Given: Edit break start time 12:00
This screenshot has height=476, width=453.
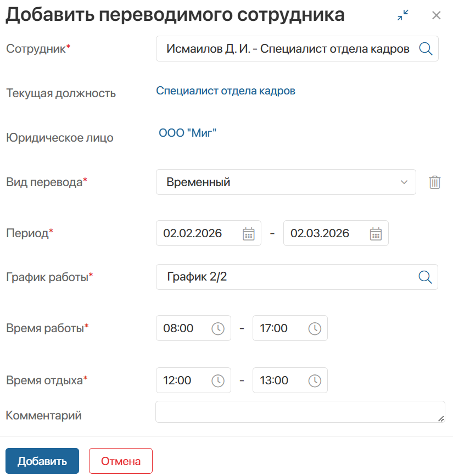Looking at the screenshot, I should coord(193,380).
